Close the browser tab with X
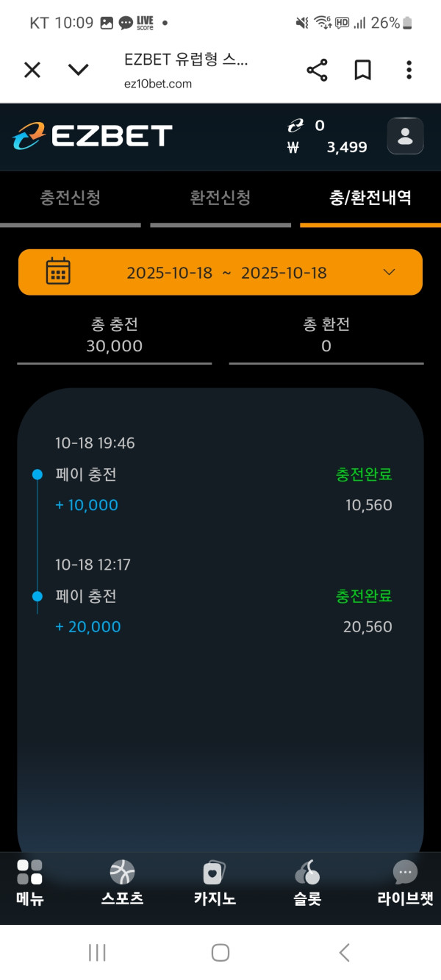Screen dimensions: 441x980 tap(32, 70)
